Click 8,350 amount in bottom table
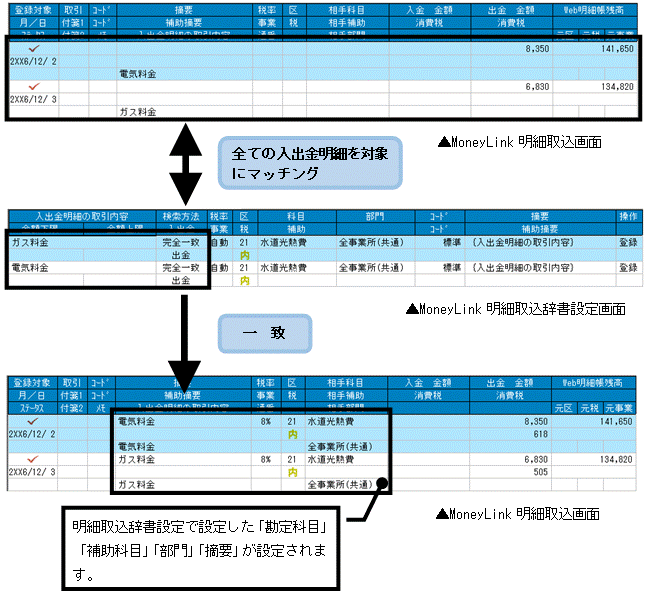Image resolution: width=657 pixels, height=595 pixels. coord(535,421)
